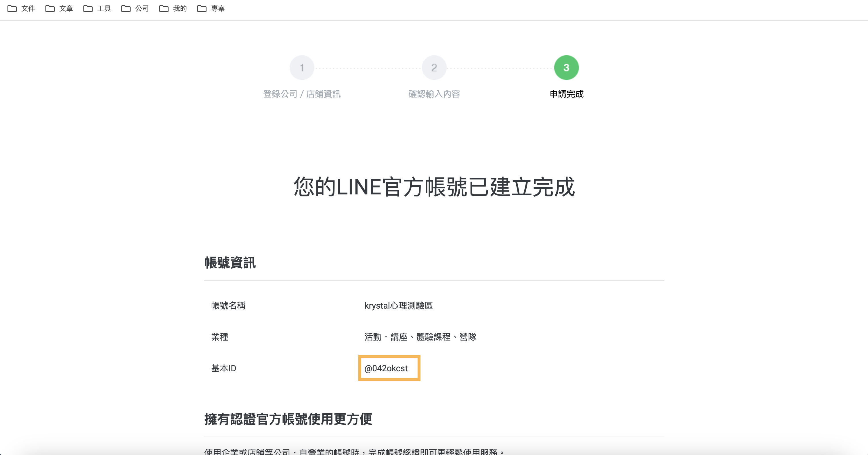The width and height of the screenshot is (868, 455).
Task: Open the 專案 bookmark folder
Action: [x=211, y=8]
